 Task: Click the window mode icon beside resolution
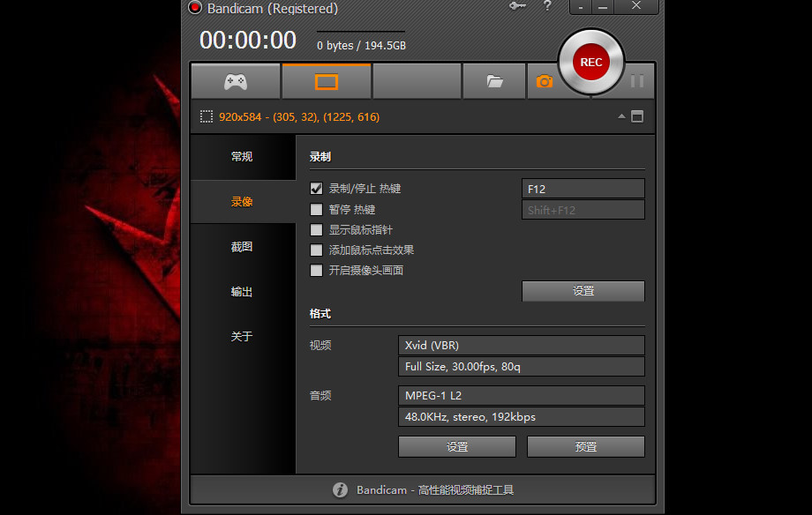637,116
